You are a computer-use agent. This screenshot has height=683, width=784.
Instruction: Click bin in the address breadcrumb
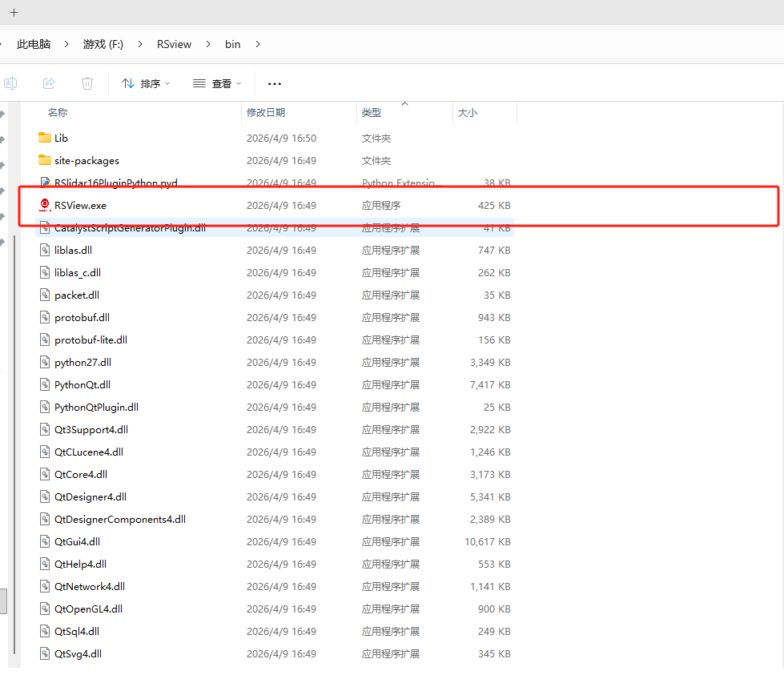[232, 44]
